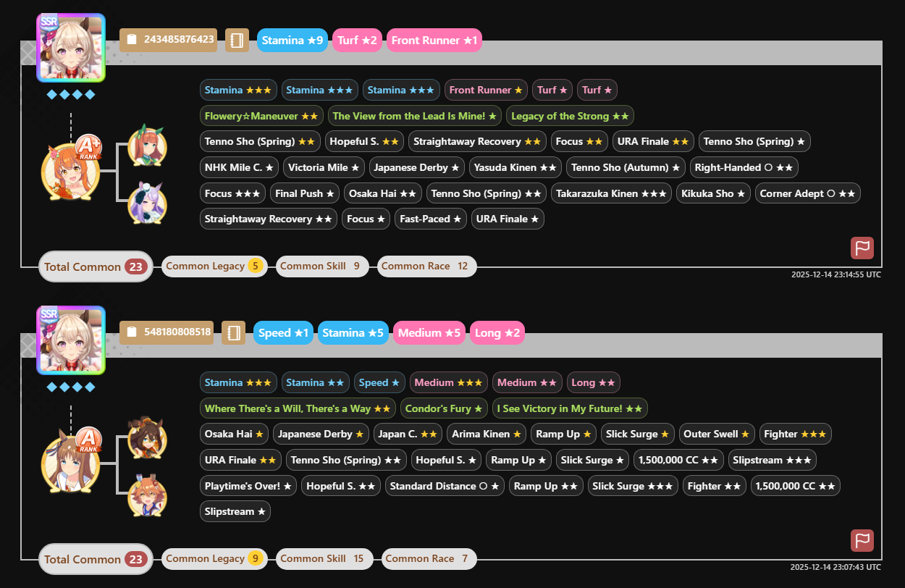Image resolution: width=905 pixels, height=588 pixels.
Task: Click Common Legacy 5 pill
Action: (x=214, y=266)
